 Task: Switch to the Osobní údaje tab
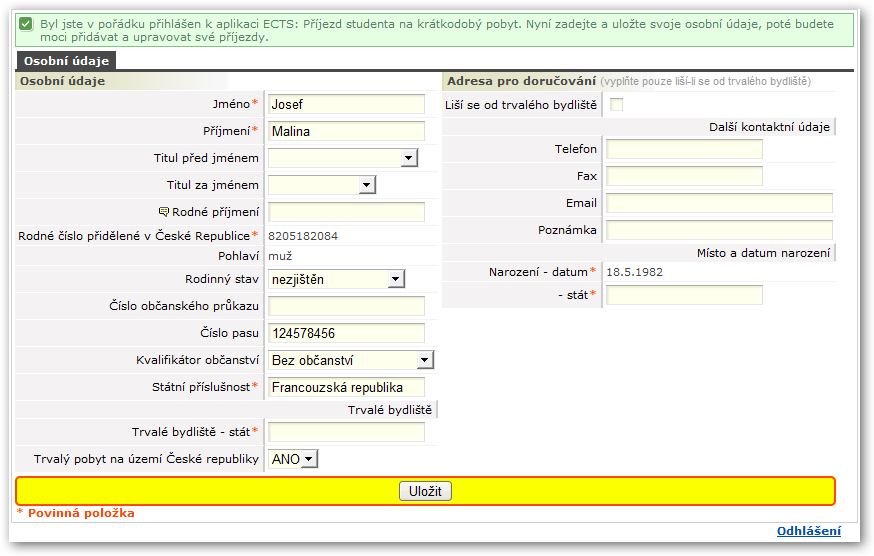click(66, 61)
